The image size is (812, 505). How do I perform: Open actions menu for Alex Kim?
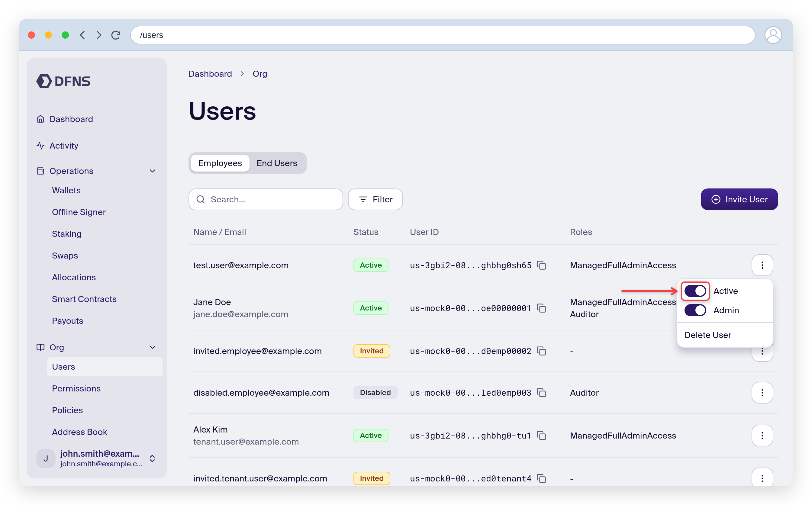762,436
